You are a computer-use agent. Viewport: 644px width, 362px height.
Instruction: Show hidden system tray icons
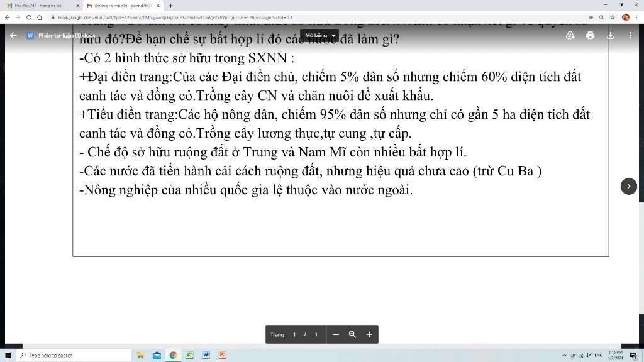(x=564, y=356)
